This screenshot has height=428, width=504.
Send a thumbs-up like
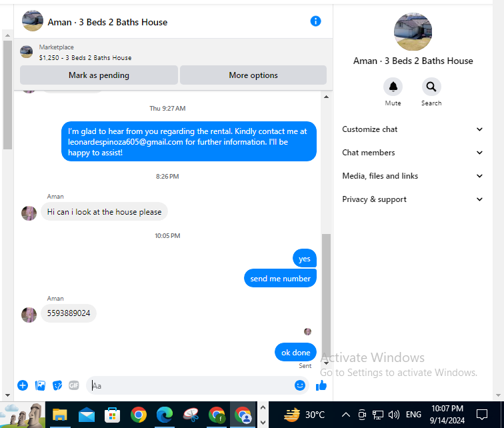pyautogui.click(x=321, y=385)
